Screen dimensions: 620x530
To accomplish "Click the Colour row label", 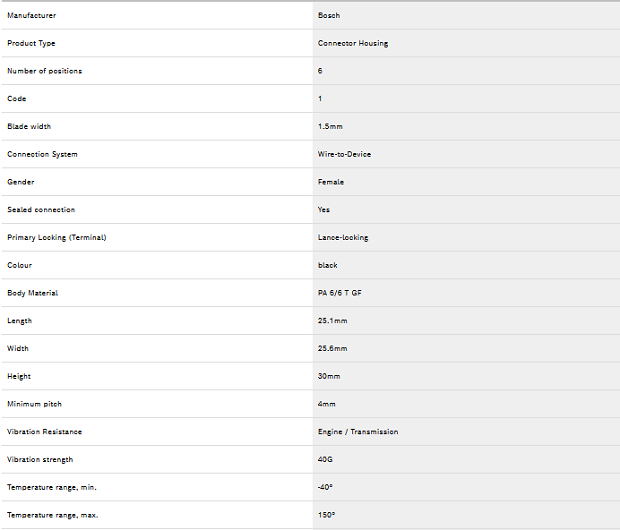I will click(19, 265).
